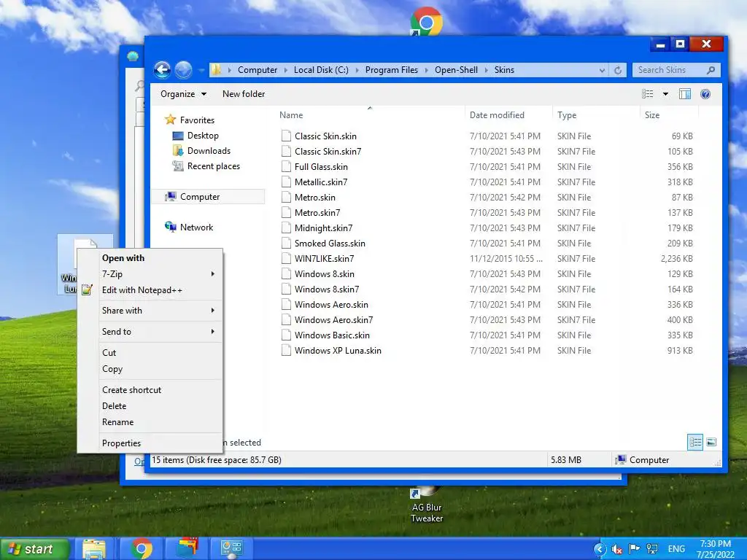Screen dimensions: 747x560
Task: Choose Create shortcut in context menu
Action: click(x=131, y=390)
